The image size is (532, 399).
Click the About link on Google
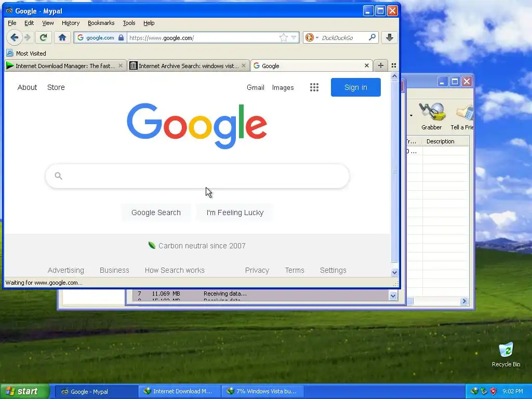[x=27, y=87]
